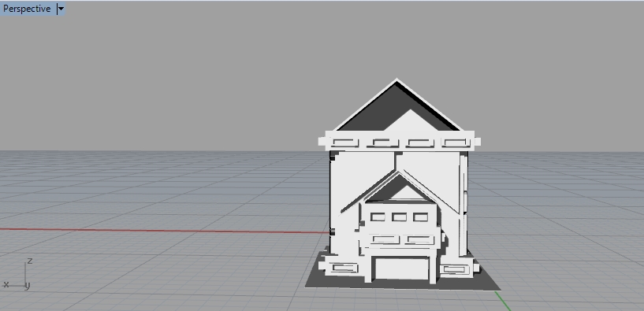Screen dimensions: 644x311
Task: Select window panel left of garage door
Action: point(344,268)
